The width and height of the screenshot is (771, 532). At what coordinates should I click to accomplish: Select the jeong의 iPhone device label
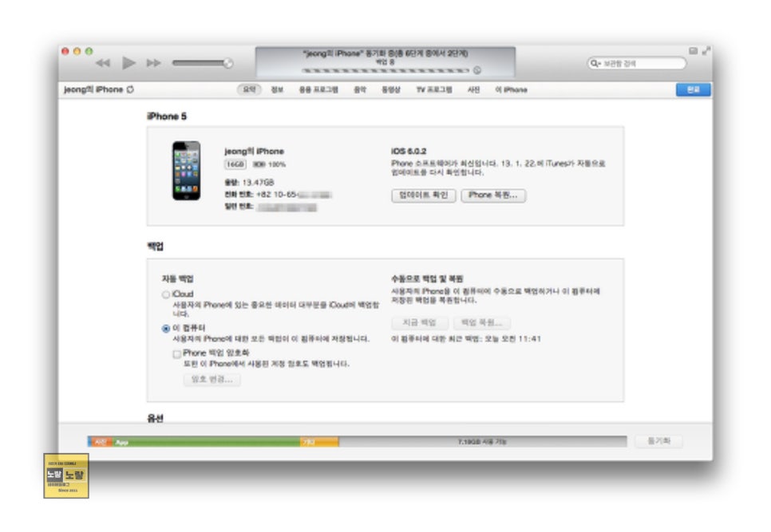tap(93, 89)
